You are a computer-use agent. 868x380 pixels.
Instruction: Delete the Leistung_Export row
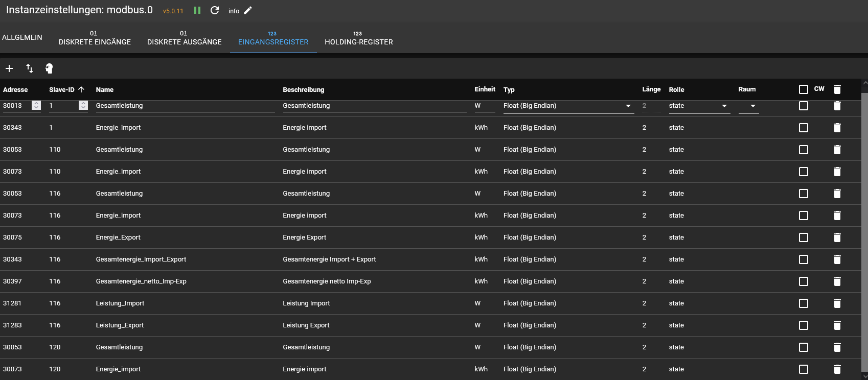click(x=837, y=325)
